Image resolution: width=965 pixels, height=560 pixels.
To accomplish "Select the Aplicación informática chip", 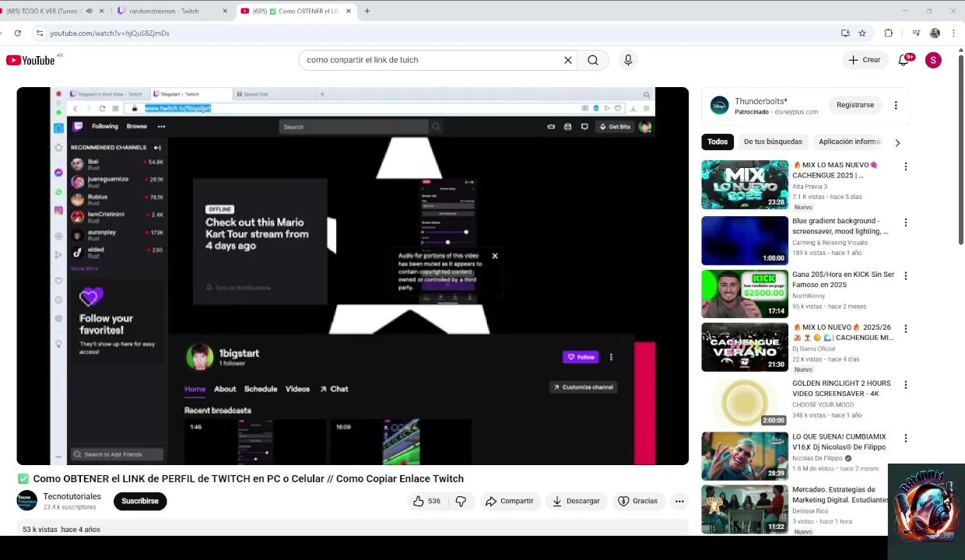I will click(850, 142).
